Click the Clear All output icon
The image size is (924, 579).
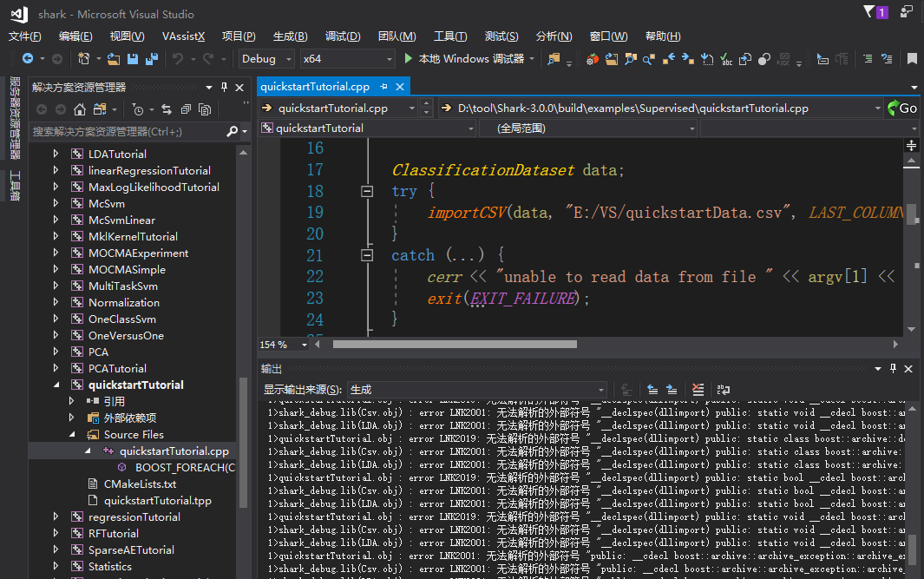(698, 389)
